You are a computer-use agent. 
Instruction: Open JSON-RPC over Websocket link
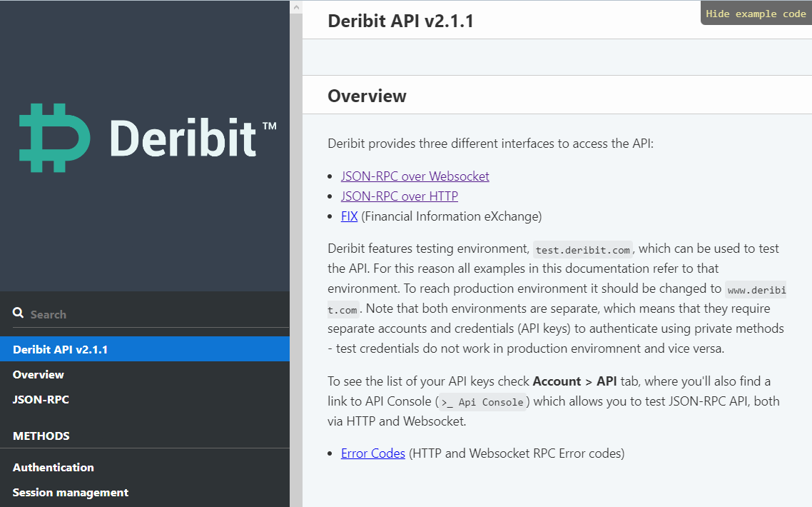(x=415, y=176)
